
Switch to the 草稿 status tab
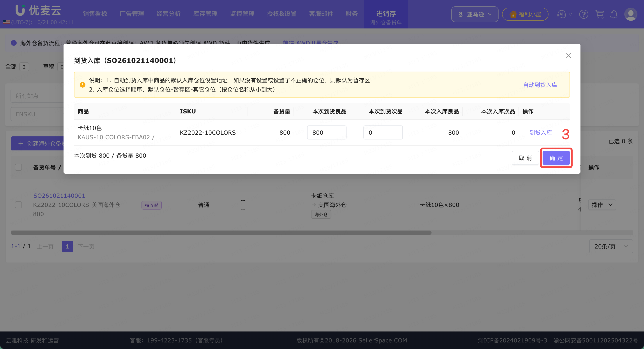point(53,67)
